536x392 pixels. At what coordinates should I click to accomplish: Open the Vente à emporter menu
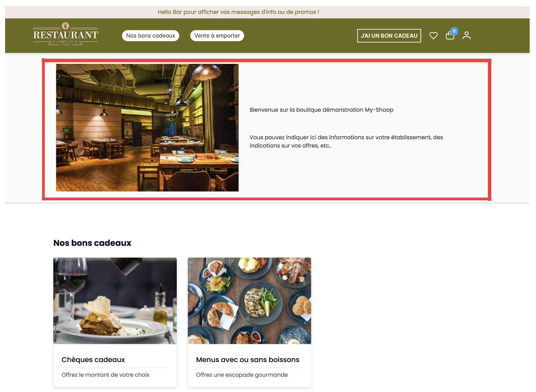[x=217, y=36]
